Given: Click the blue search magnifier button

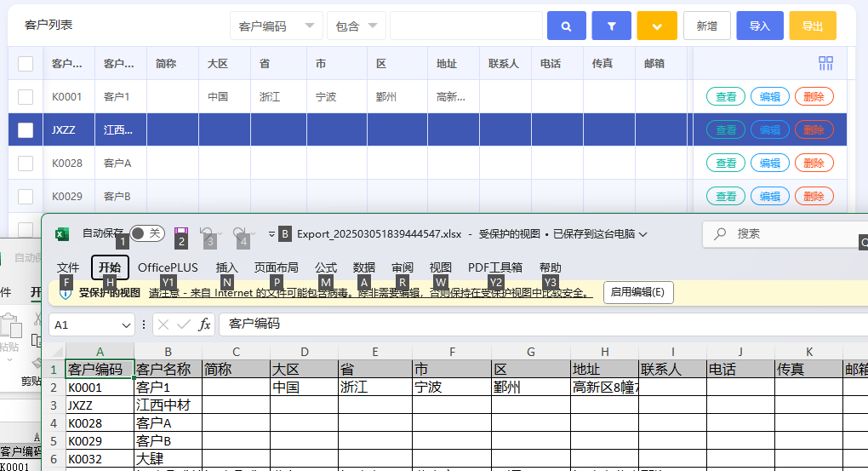Looking at the screenshot, I should [x=566, y=26].
